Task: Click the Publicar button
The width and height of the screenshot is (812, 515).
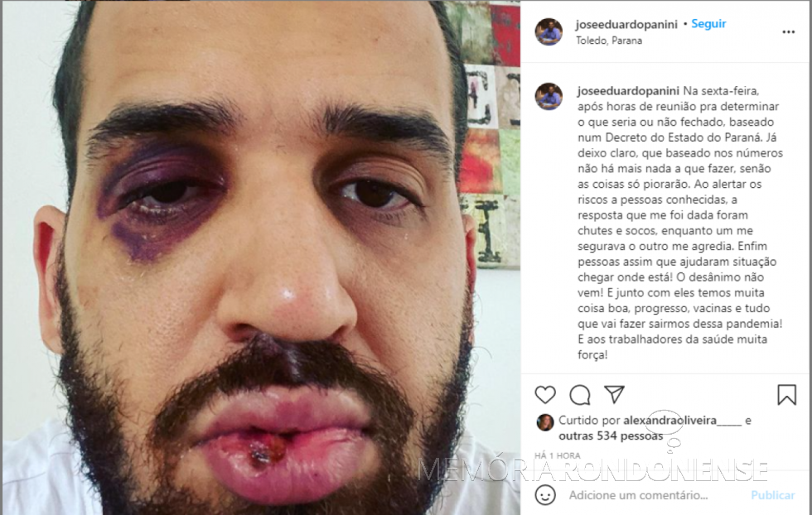Action: (x=772, y=495)
